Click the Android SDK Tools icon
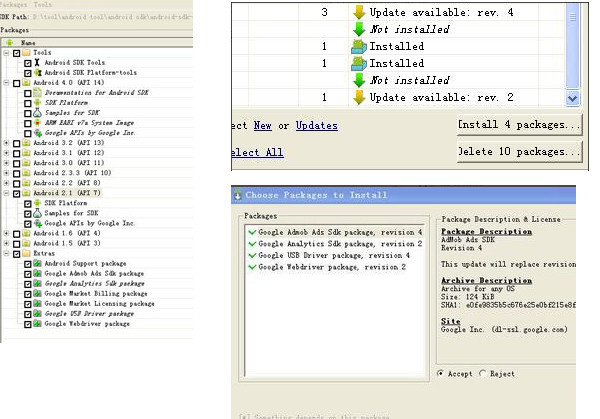 point(38,62)
